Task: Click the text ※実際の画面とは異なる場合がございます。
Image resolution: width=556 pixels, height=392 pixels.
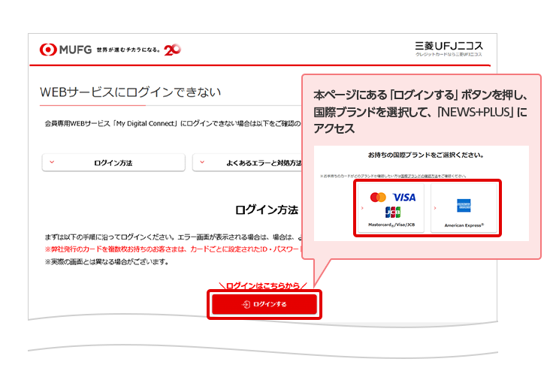Action: tap(107, 262)
